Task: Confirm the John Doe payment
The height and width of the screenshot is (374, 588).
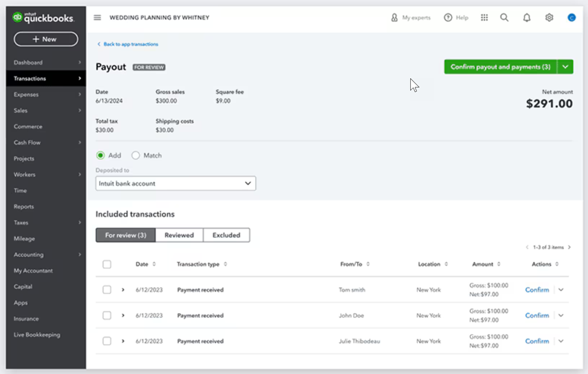Action: click(537, 315)
